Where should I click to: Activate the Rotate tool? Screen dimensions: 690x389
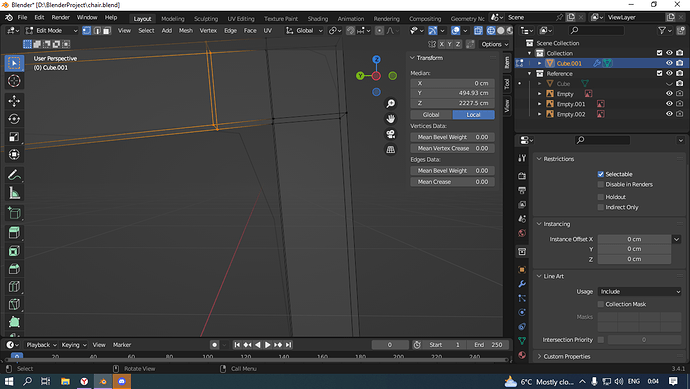click(x=14, y=119)
